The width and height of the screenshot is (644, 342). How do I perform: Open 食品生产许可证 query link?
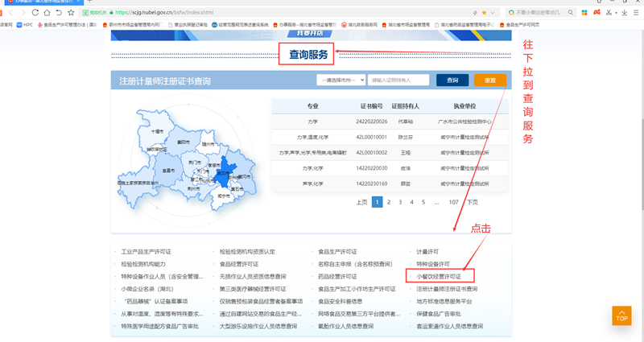tap(337, 252)
